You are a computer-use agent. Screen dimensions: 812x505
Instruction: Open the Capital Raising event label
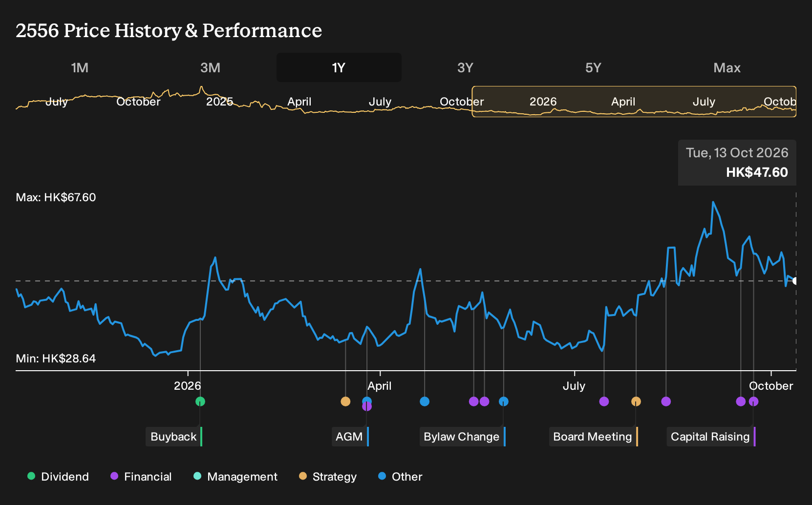tap(711, 437)
